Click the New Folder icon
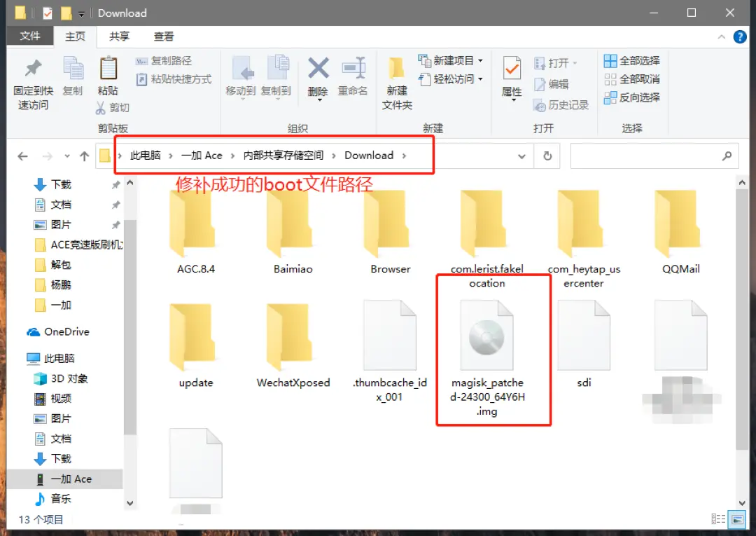Image resolution: width=756 pixels, height=536 pixels. [x=397, y=69]
